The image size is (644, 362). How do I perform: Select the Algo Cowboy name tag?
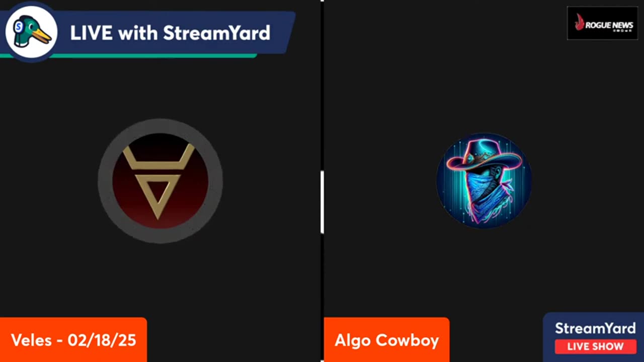point(386,340)
